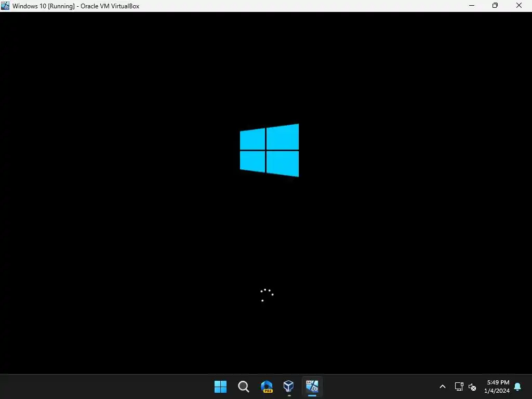The image size is (532, 399).
Task: Launch Microsoft Edge PRE from the taskbar
Action: (267, 387)
